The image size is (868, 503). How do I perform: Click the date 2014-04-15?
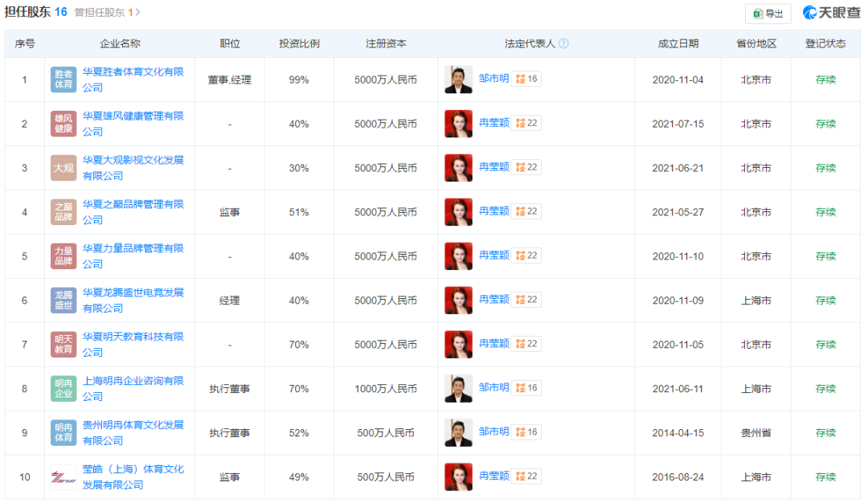click(678, 433)
